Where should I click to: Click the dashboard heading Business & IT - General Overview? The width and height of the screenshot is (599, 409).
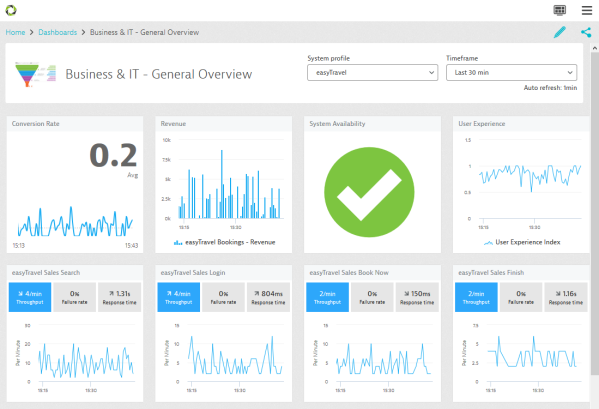coord(159,74)
